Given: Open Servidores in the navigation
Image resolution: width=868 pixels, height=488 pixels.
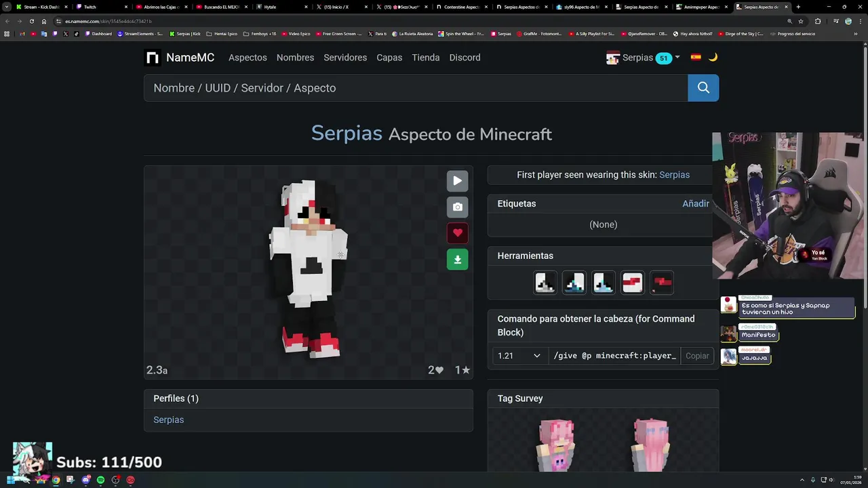Looking at the screenshot, I should tap(345, 58).
